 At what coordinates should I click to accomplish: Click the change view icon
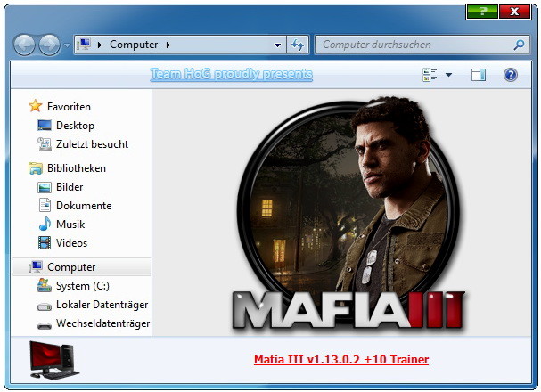[x=430, y=75]
